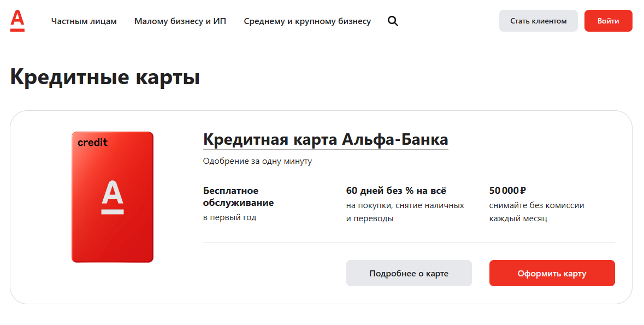The image size is (644, 325).
Task: Click the Кредитные карты page heading
Action: click(105, 77)
